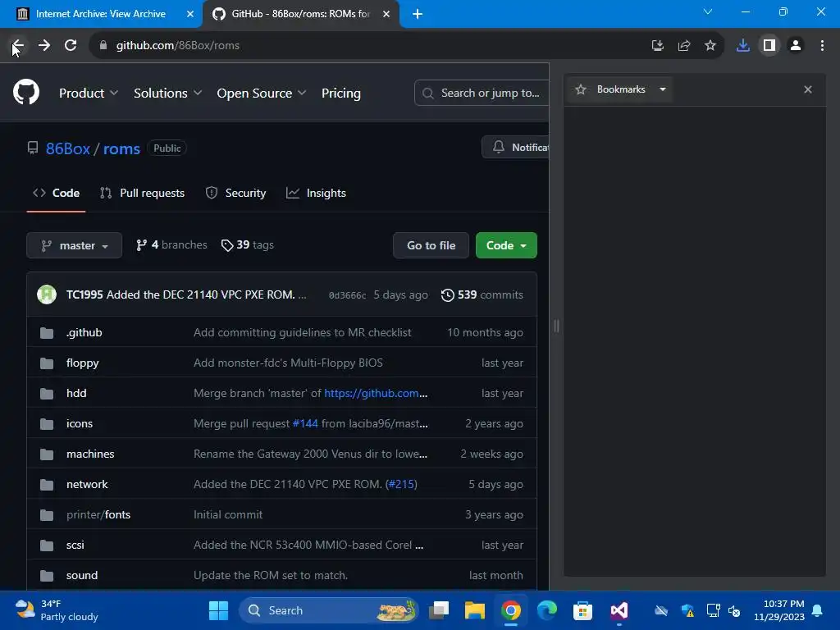
Task: Click the taskbar Search box
Action: [328, 610]
